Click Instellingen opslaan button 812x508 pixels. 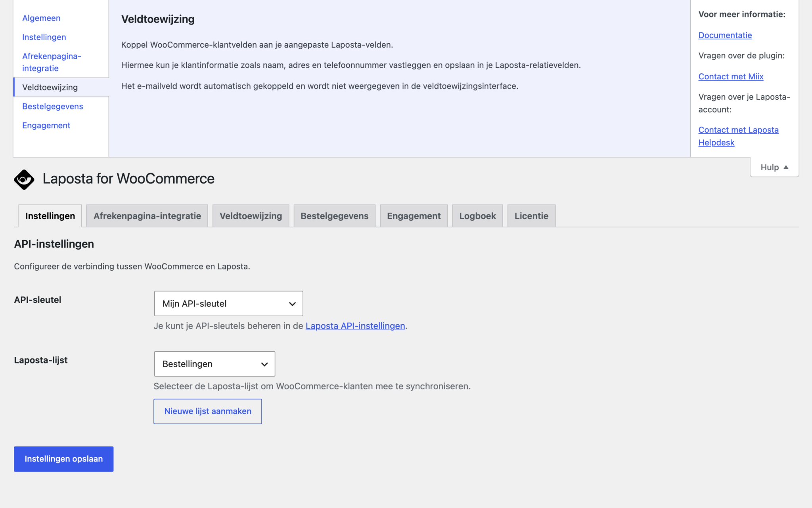[x=63, y=459]
